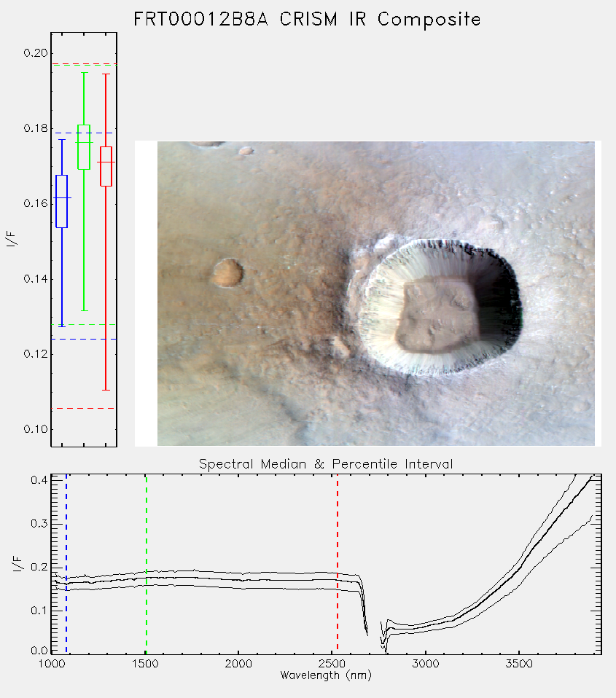
Task: Select the blue dashed wavelength marker line
Action: pyautogui.click(x=66, y=564)
